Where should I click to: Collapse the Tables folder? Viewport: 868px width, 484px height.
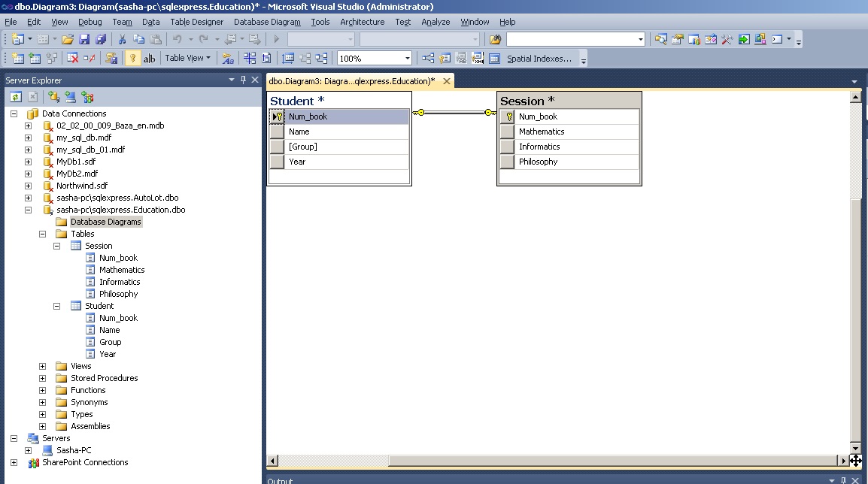[42, 234]
